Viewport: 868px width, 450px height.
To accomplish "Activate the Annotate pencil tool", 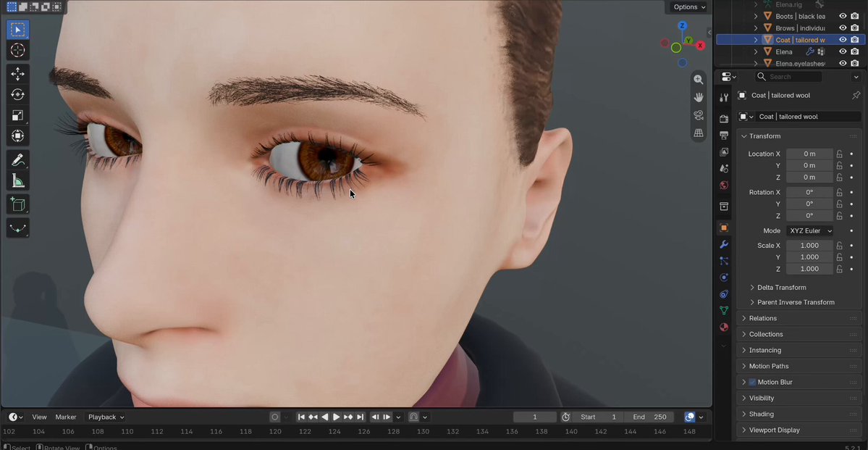I will tap(17, 160).
